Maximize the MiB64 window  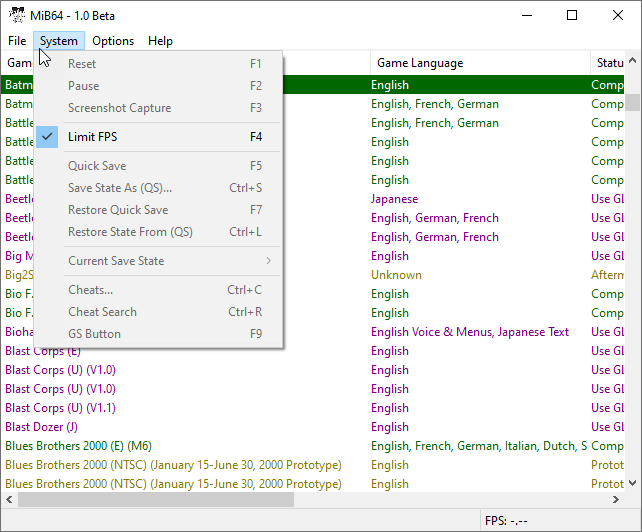(572, 15)
